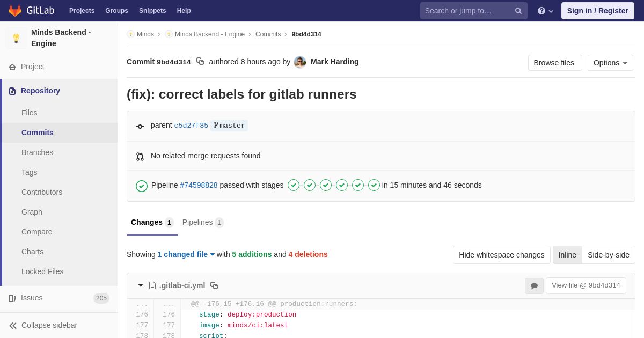The image size is (644, 338).
Task: Click the first pipeline stage checkmark
Action: (x=294, y=185)
